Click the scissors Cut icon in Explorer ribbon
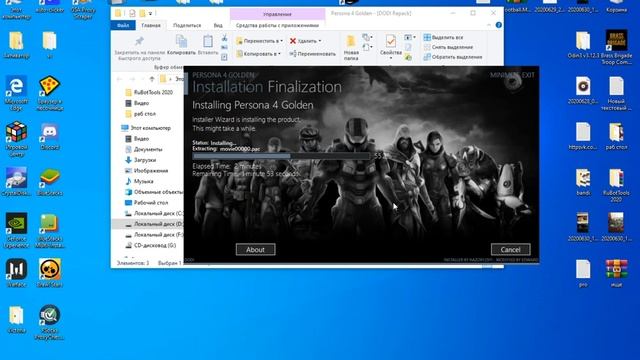 [224, 38]
